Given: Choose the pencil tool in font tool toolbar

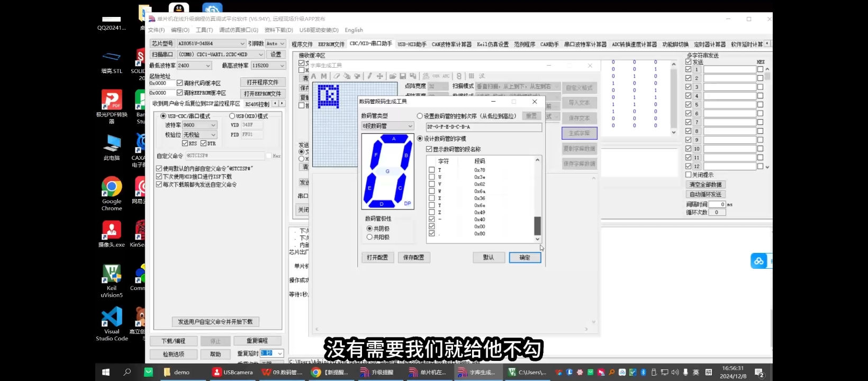Looking at the screenshot, I should [369, 76].
